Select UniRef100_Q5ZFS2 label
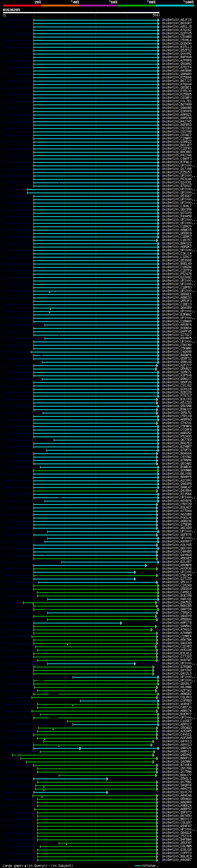197x868 pixels. point(177,50)
